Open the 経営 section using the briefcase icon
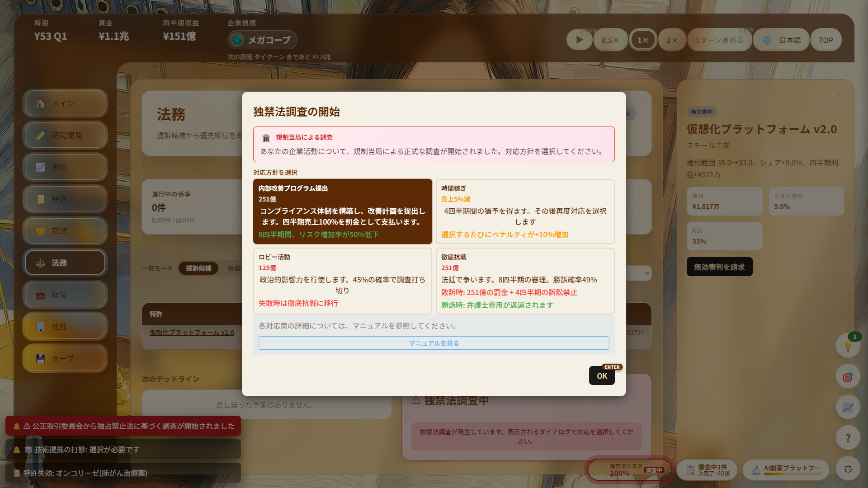This screenshot has width=868, height=488. [x=65, y=295]
